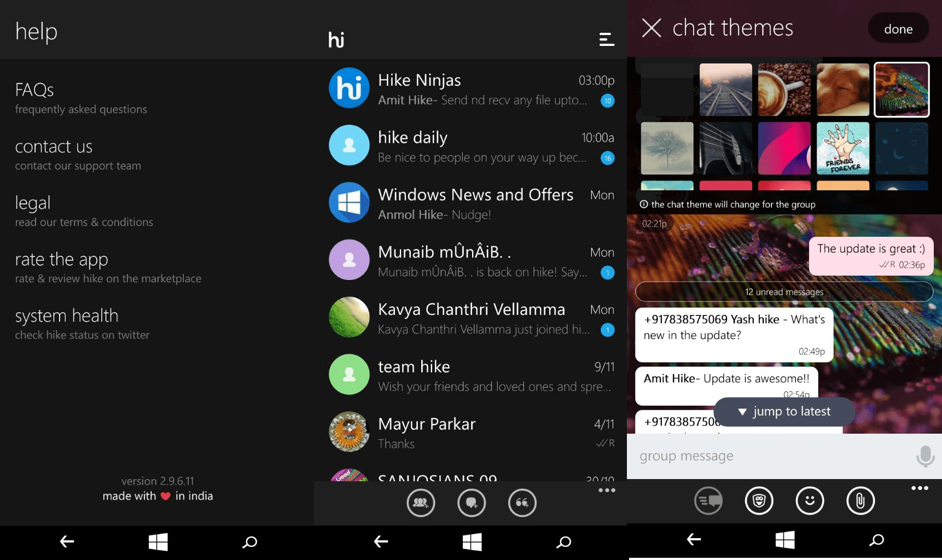Viewport: 942px width, 560px height.
Task: Tap search button under help screen
Action: pos(250,542)
